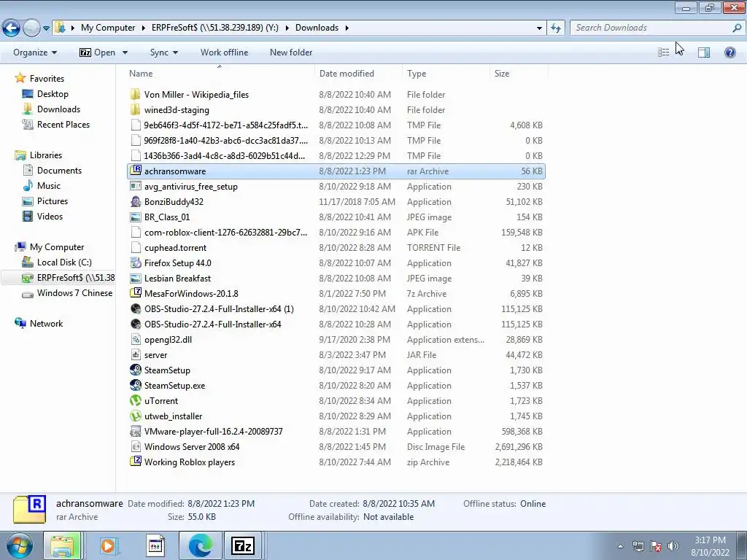The height and width of the screenshot is (560, 747).
Task: Expand the arrow after My Computer breadcrumb
Action: tap(144, 28)
